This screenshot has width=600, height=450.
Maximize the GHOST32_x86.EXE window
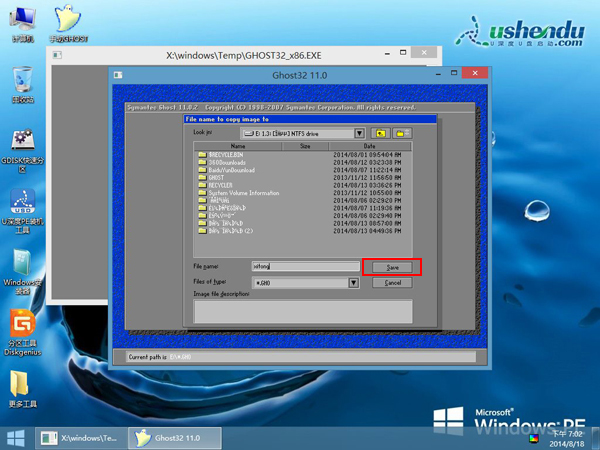403,52
